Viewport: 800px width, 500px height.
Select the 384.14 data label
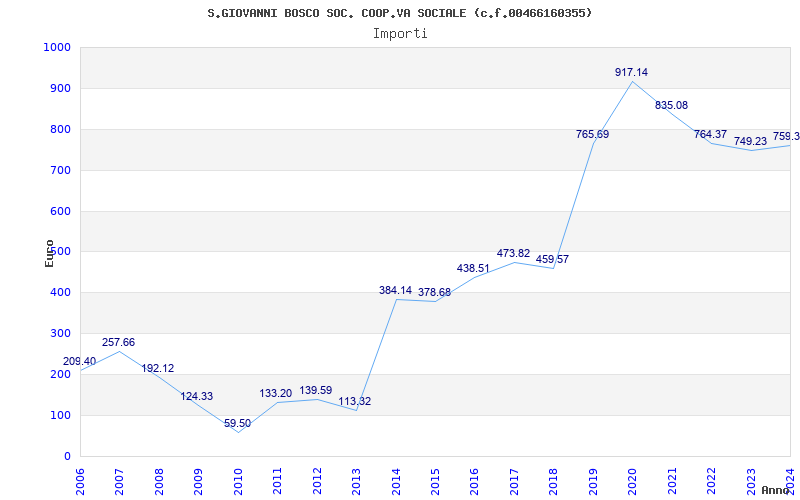[395, 291]
